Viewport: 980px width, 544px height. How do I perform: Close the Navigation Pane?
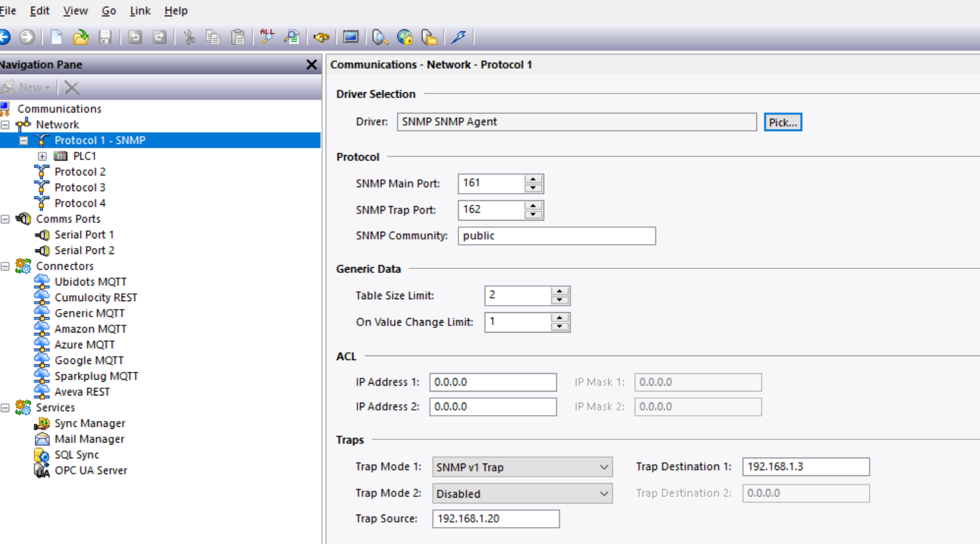(x=311, y=65)
